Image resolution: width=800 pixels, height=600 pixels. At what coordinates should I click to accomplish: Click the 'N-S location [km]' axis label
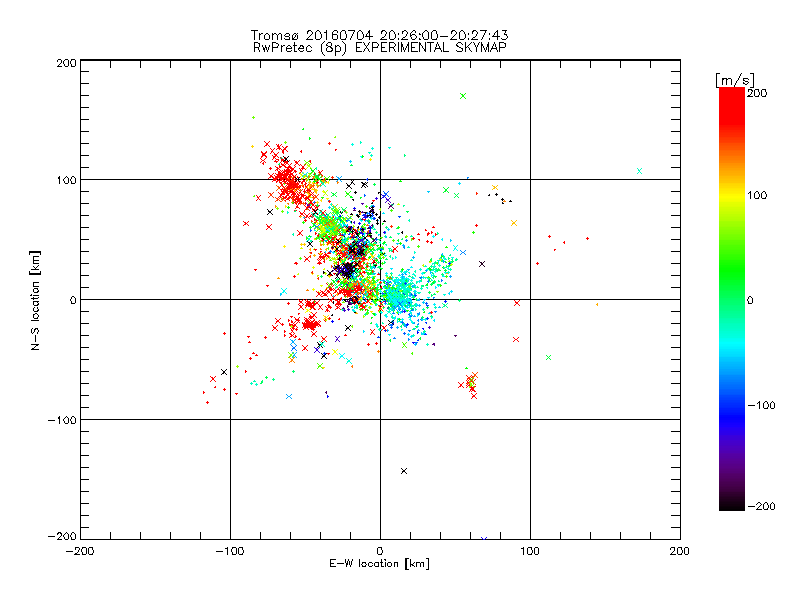click(x=35, y=301)
